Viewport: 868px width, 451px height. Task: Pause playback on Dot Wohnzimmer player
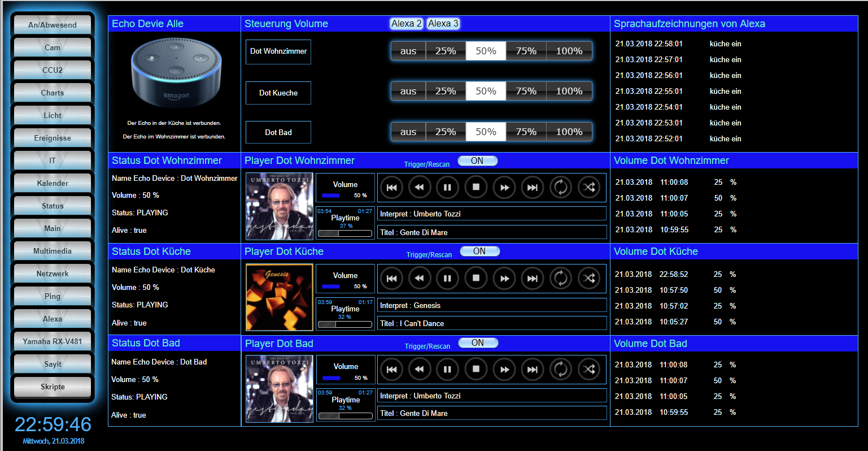pyautogui.click(x=447, y=187)
